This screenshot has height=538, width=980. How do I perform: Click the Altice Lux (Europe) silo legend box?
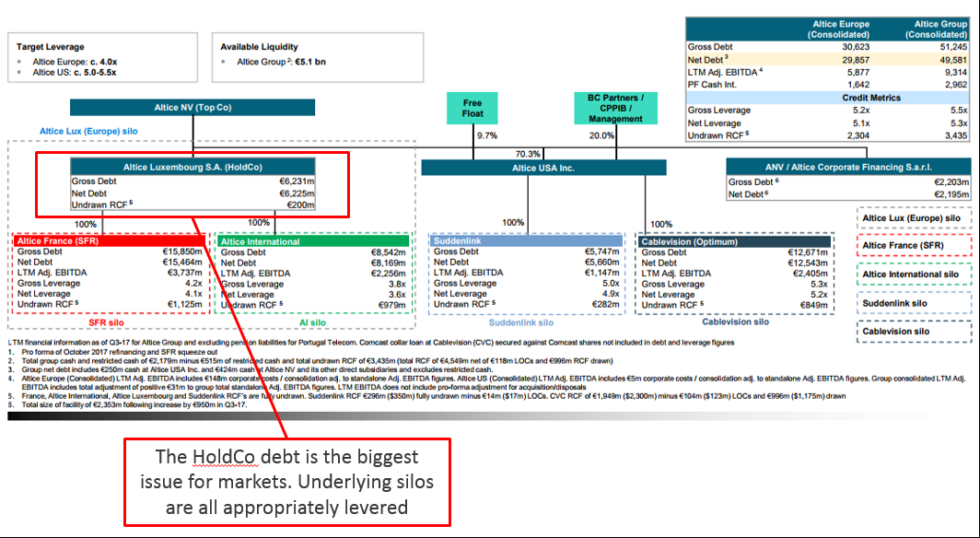click(914, 218)
